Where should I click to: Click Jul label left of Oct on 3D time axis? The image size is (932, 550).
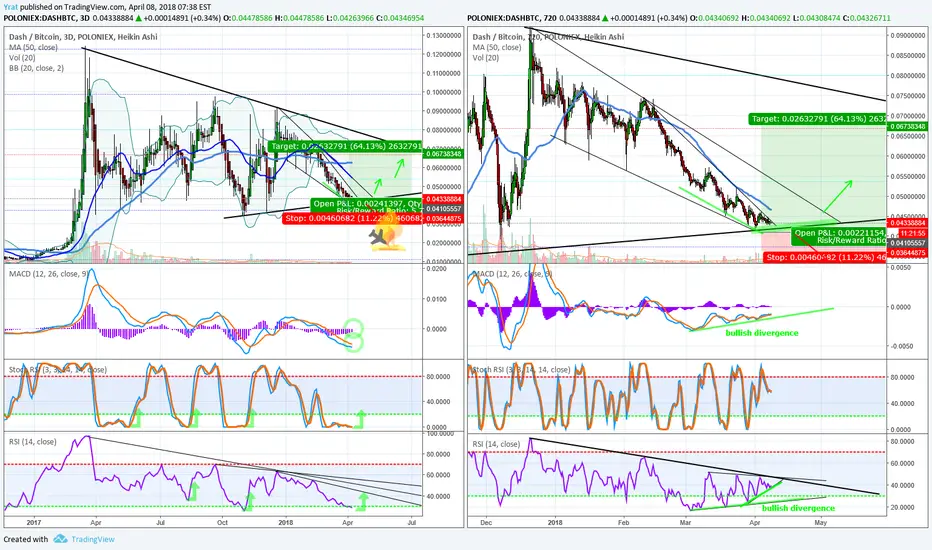point(160,523)
